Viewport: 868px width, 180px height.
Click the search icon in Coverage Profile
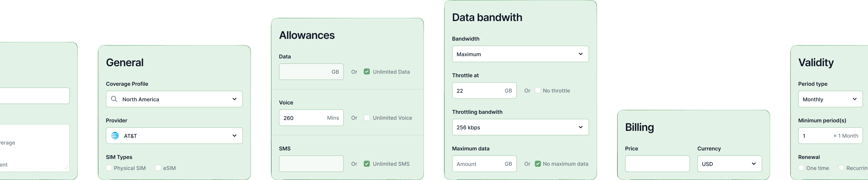[114, 99]
